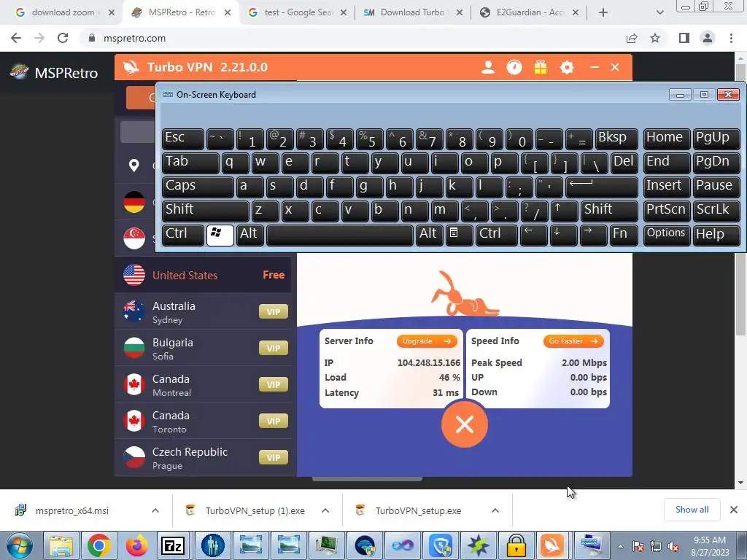The height and width of the screenshot is (560, 747).
Task: Click Show all downloads link
Action: [x=692, y=510]
